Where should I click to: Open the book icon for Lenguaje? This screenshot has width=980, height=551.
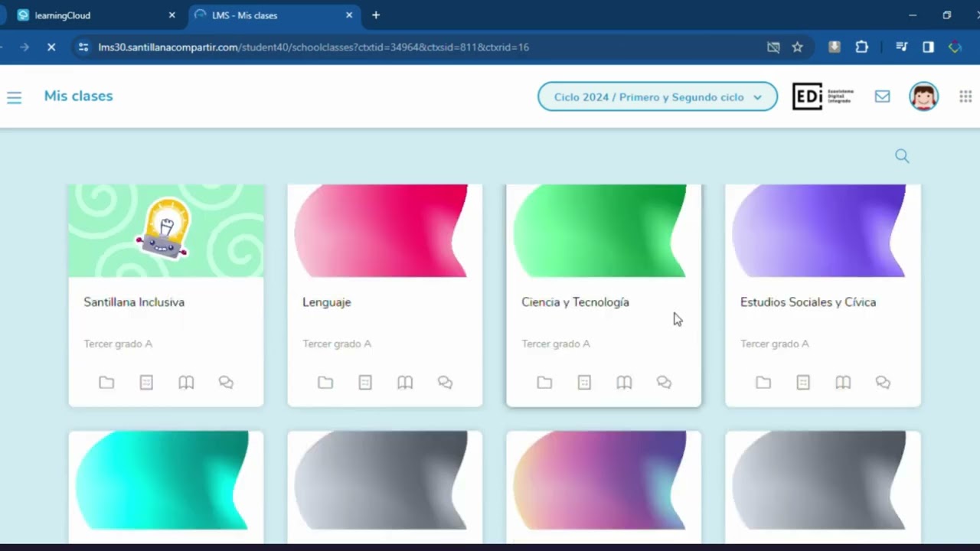[x=405, y=382]
